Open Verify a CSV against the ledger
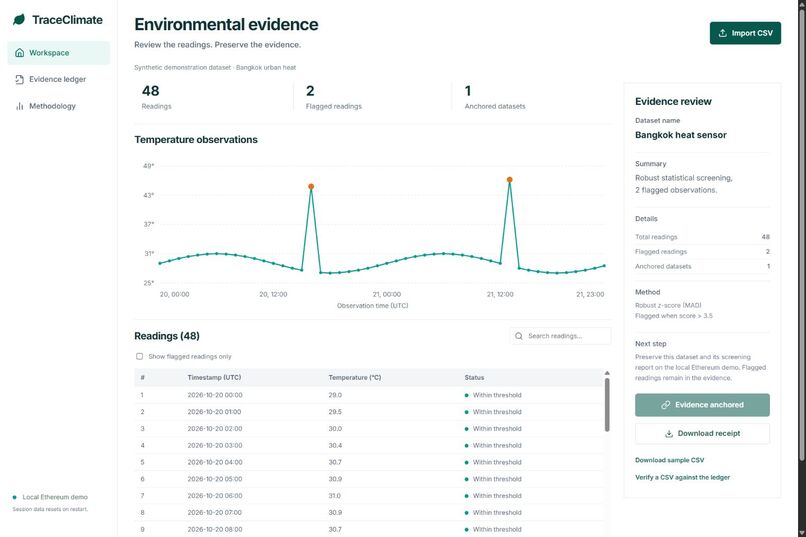This screenshot has height=537, width=806. tap(682, 477)
